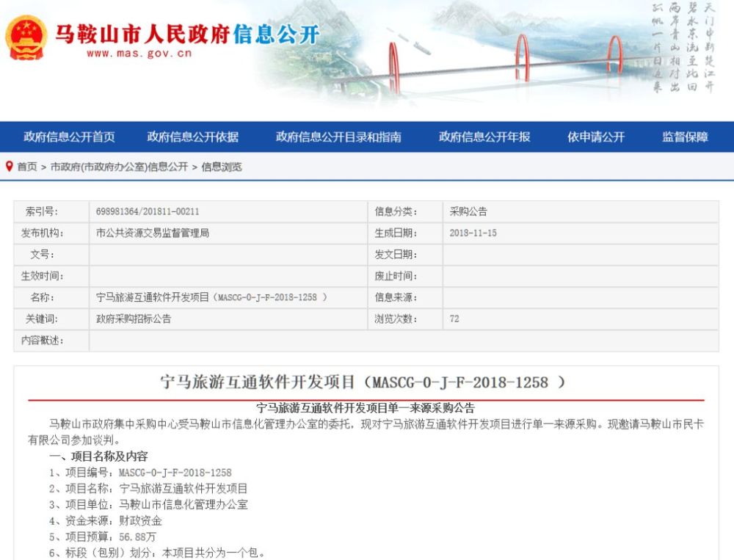Select the name cell 宁马旅游互通软件开发项目
This screenshot has width=734, height=560.
pyautogui.click(x=211, y=297)
